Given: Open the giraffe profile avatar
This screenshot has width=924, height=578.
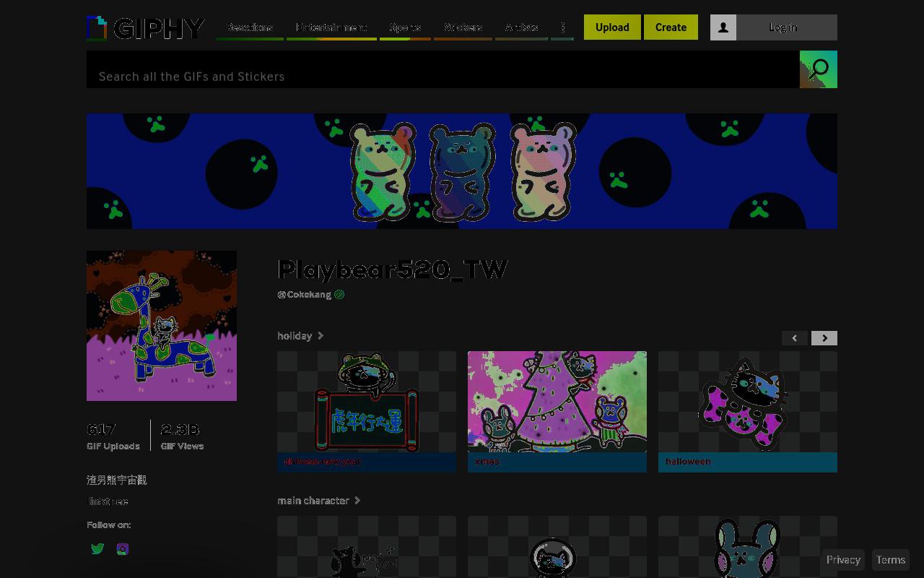Looking at the screenshot, I should click(x=162, y=326).
